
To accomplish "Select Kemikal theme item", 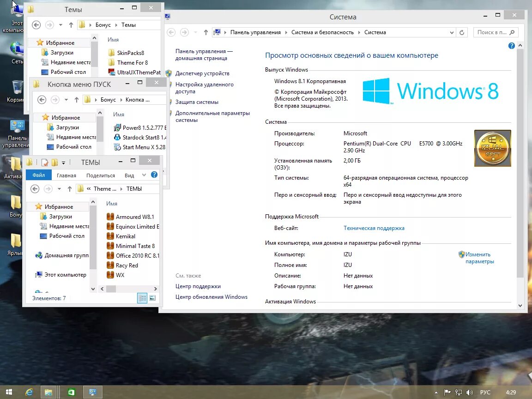I will (x=121, y=236).
